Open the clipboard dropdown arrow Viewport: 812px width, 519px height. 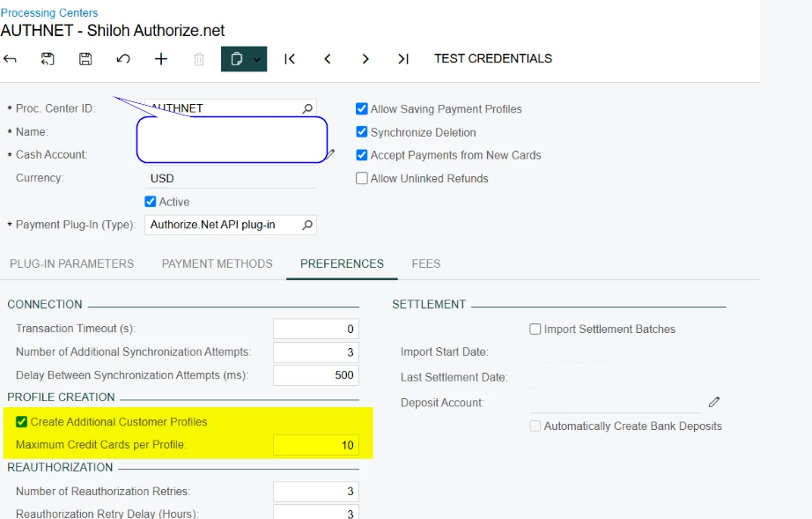click(257, 59)
